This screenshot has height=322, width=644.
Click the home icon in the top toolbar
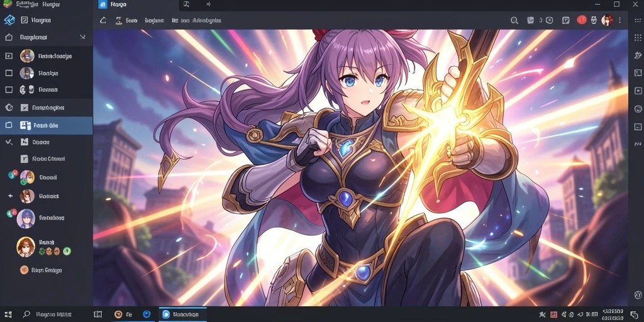coord(103,20)
